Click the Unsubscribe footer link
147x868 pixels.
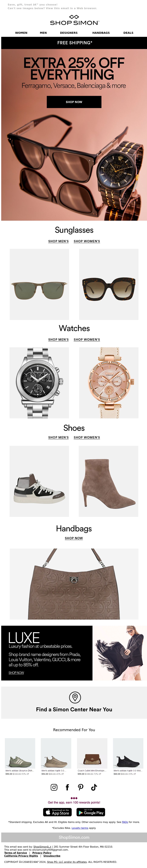(x=52, y=856)
